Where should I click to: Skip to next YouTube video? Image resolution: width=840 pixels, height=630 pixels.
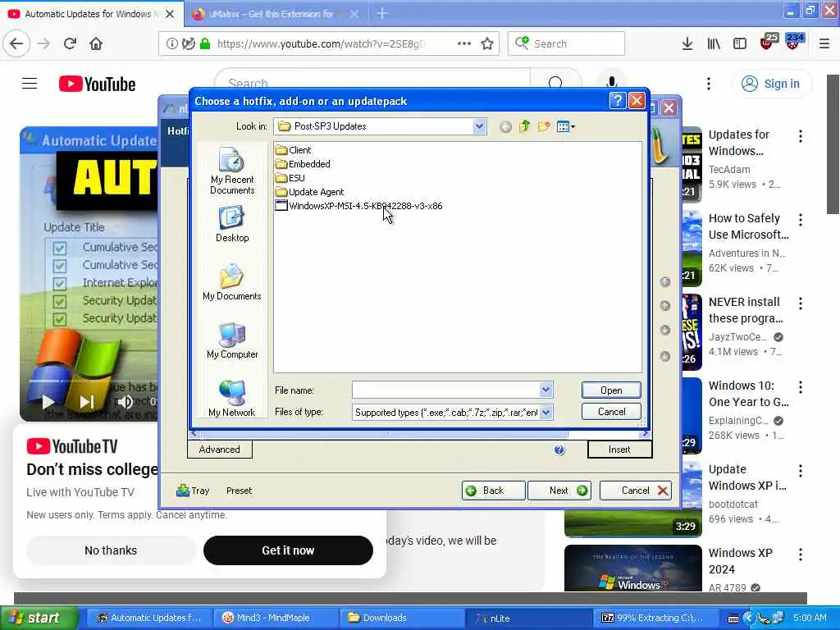pyautogui.click(x=86, y=401)
